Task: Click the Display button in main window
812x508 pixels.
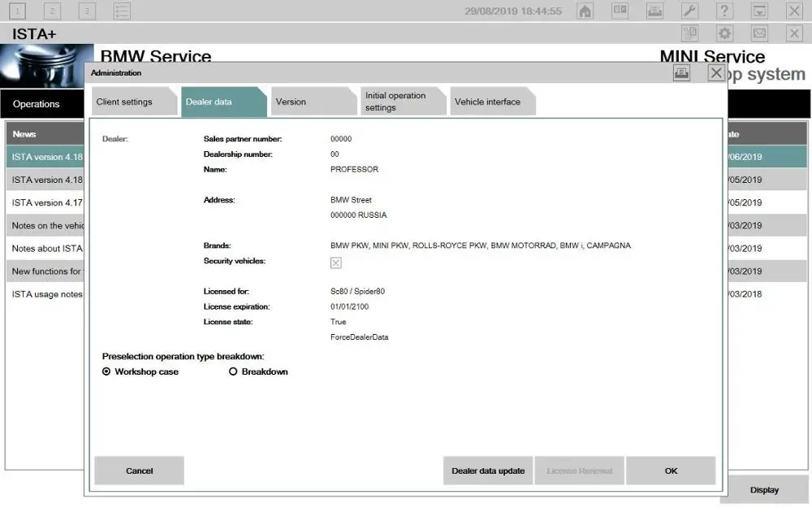Action: (764, 490)
